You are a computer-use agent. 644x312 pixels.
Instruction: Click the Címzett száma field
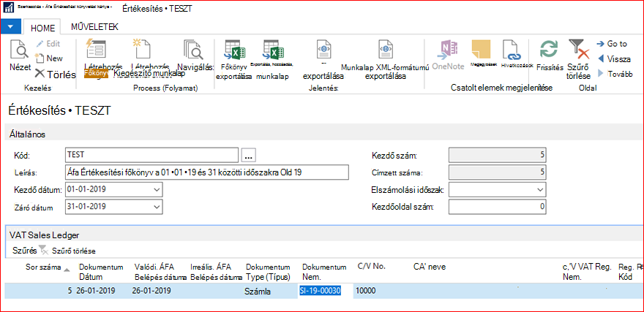coord(498,172)
